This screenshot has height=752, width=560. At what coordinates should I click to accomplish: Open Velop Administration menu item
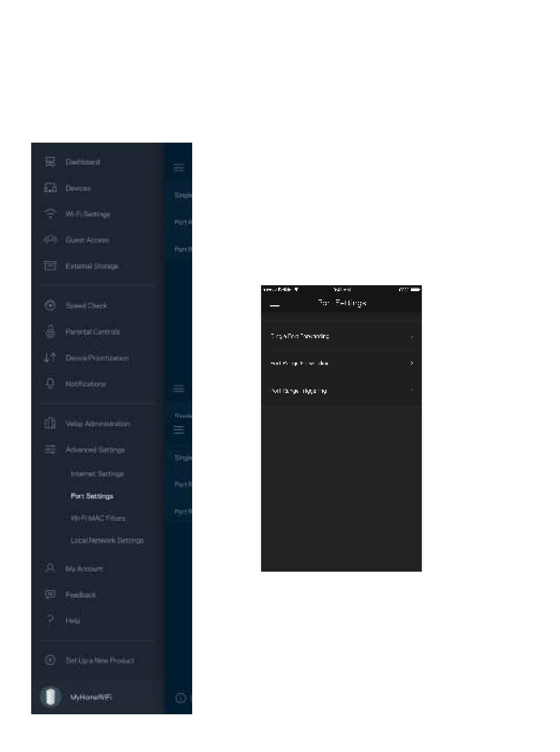pyautogui.click(x=98, y=424)
